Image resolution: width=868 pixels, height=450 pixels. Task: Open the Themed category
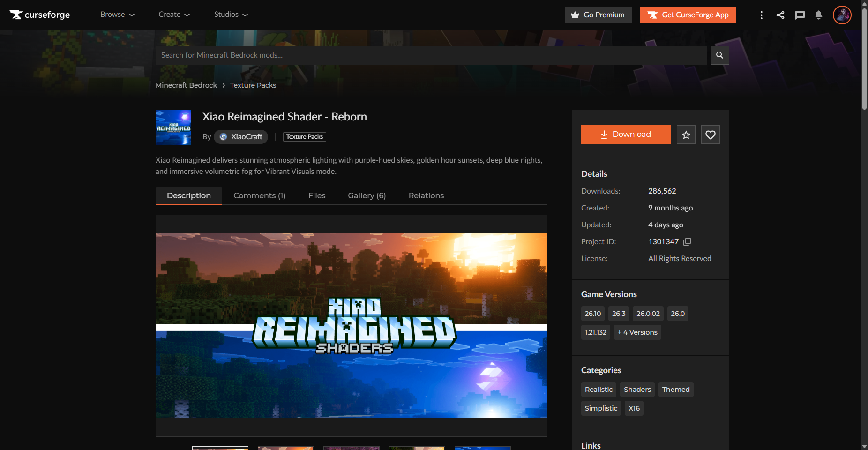tap(676, 390)
